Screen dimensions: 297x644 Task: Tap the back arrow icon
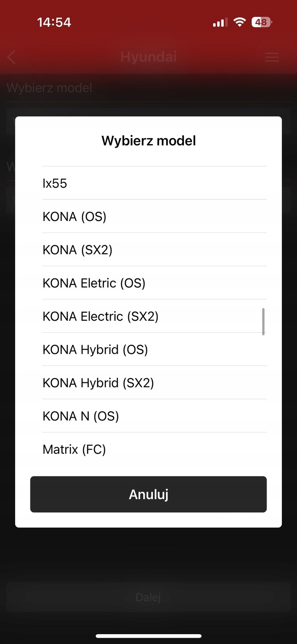[x=12, y=57]
